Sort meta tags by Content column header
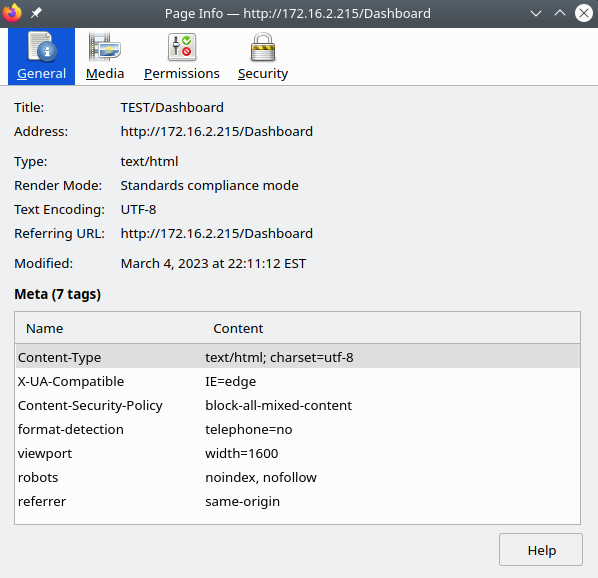 point(238,328)
